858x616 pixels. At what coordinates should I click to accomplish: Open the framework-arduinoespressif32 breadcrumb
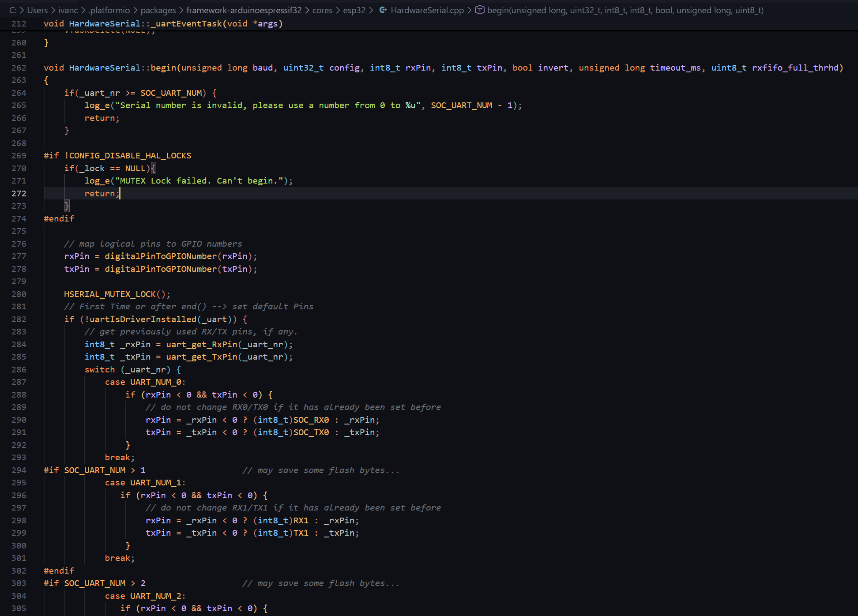coord(244,10)
